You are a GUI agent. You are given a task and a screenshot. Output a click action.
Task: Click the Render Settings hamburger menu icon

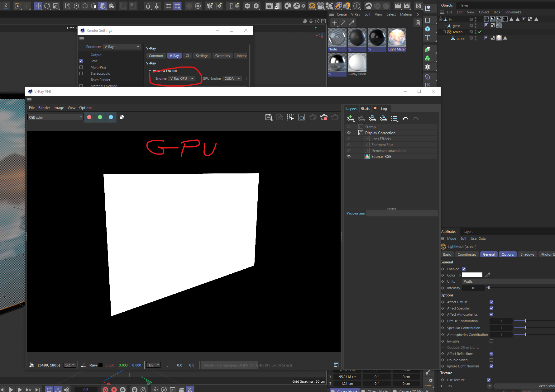click(82, 39)
